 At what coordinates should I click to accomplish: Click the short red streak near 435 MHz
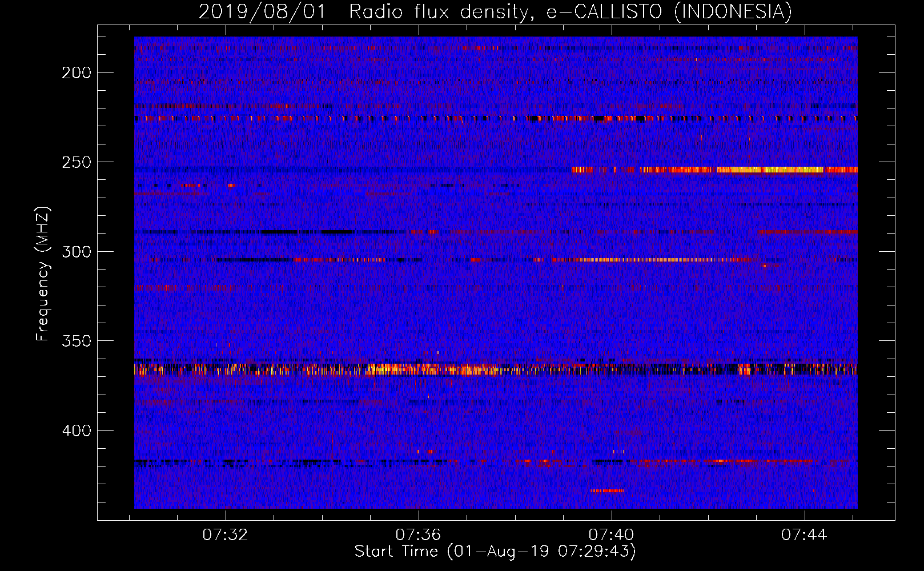607,490
